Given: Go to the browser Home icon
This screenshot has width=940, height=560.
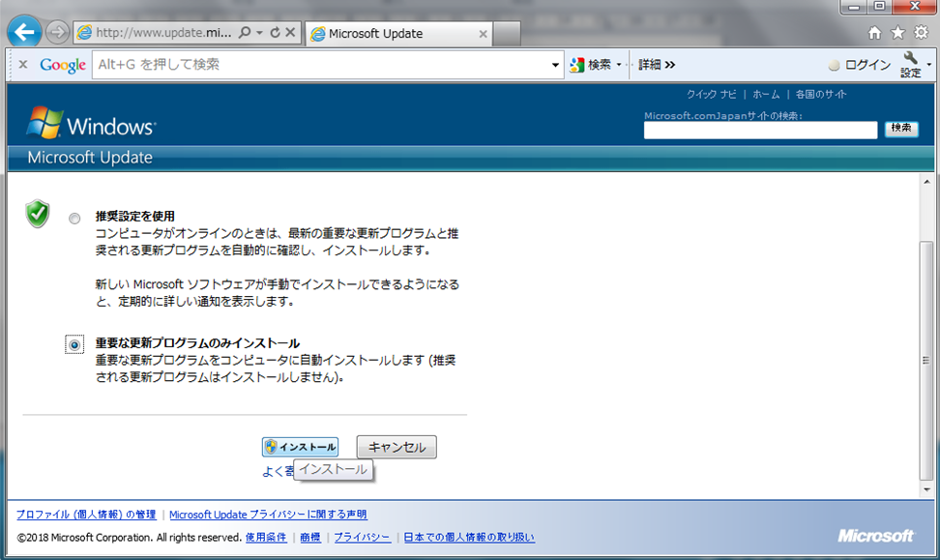Looking at the screenshot, I should point(874,32).
